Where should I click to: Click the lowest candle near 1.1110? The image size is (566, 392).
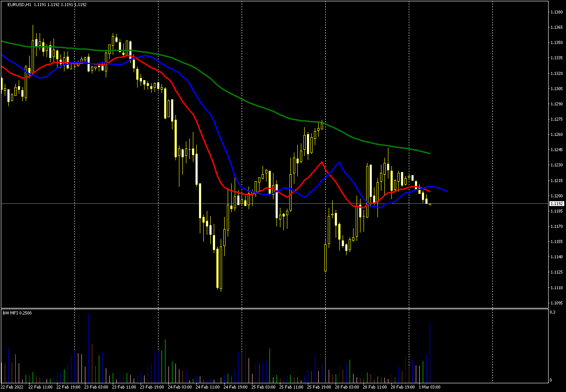click(x=217, y=270)
